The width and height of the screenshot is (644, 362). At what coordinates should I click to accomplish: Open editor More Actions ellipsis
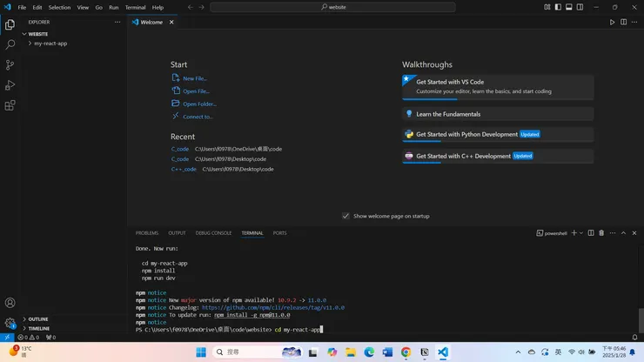click(634, 22)
